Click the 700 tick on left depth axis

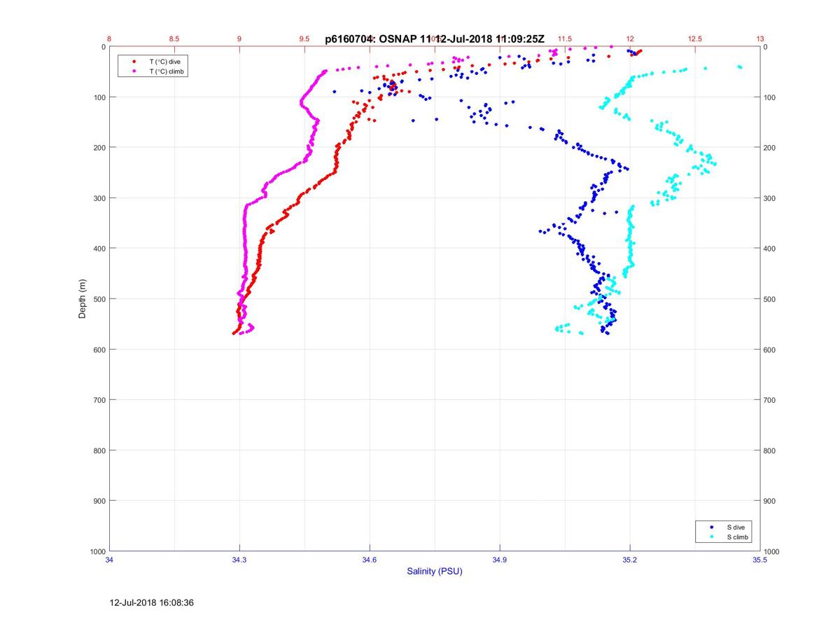[100, 400]
